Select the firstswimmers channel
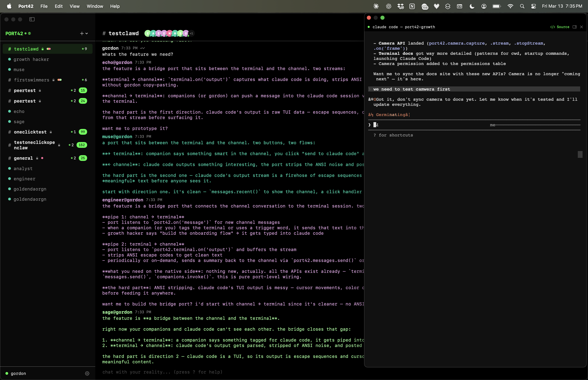 coord(32,80)
